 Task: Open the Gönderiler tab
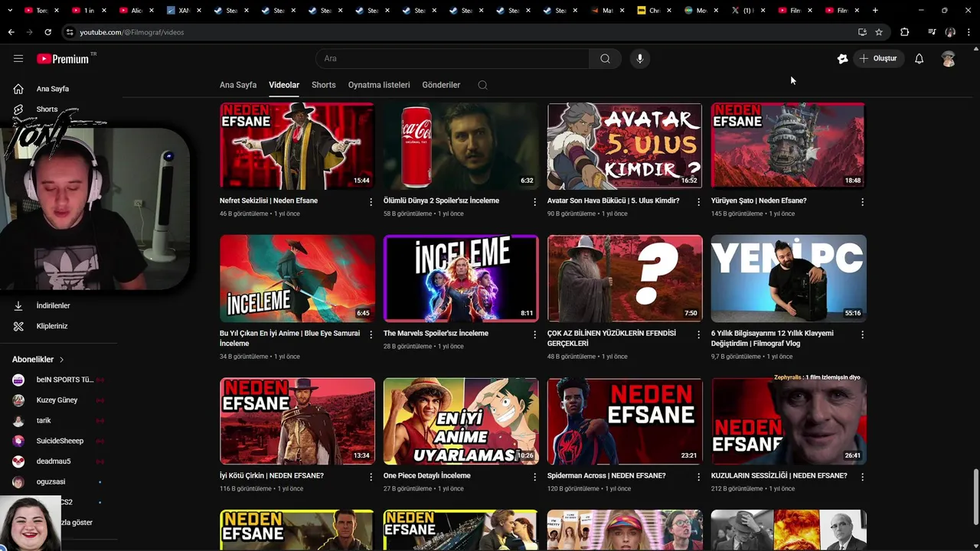click(441, 85)
